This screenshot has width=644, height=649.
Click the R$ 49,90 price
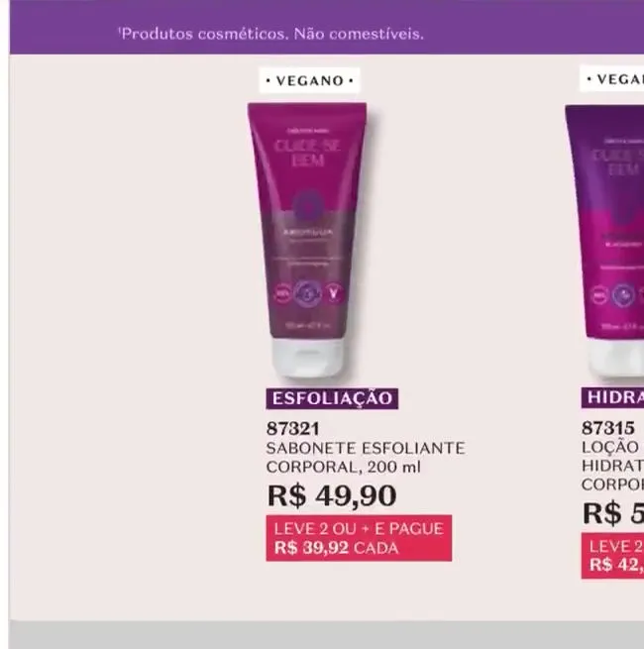click(x=332, y=495)
